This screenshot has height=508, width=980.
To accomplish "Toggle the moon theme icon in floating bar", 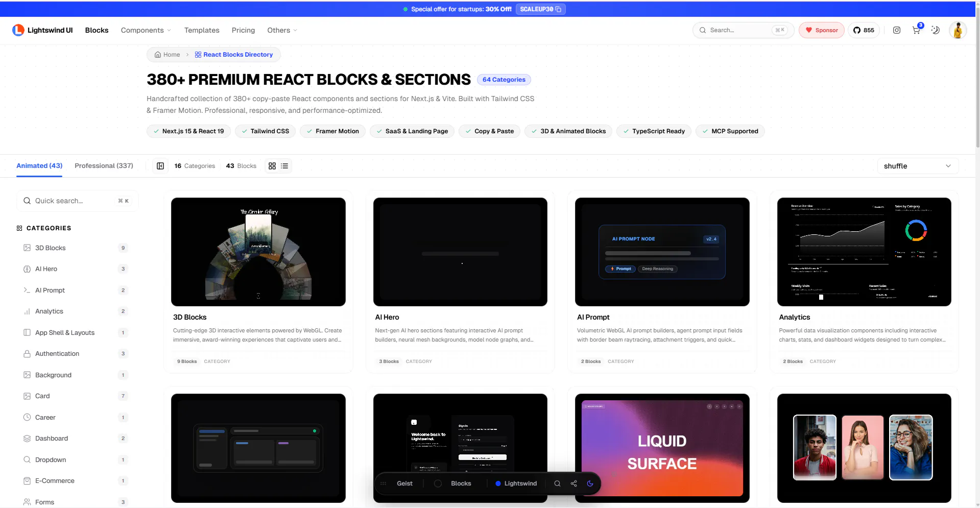I will [x=590, y=483].
